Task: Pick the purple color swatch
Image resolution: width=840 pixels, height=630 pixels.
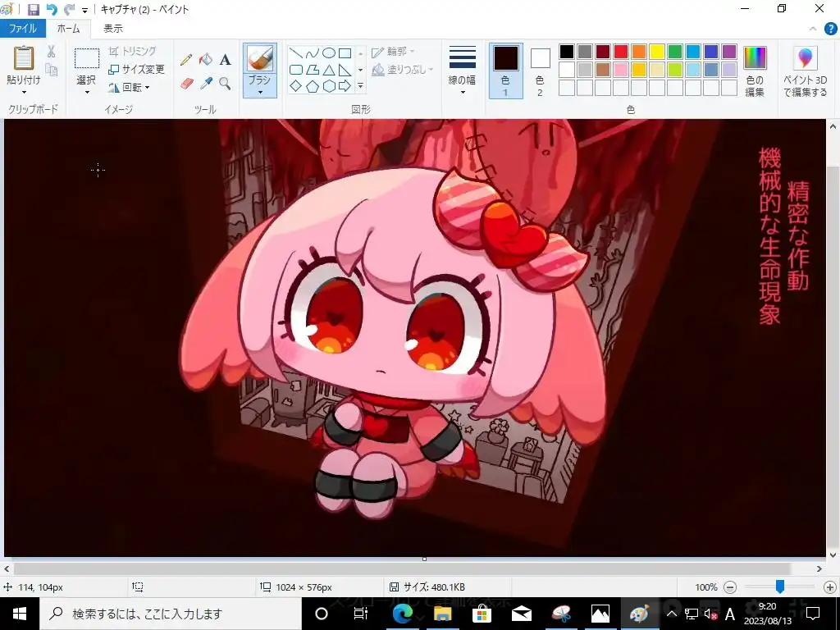Action: [729, 52]
